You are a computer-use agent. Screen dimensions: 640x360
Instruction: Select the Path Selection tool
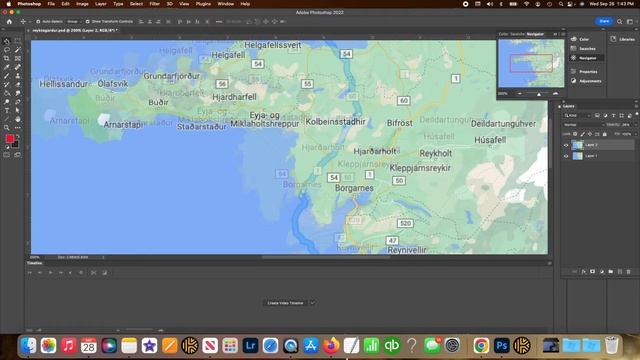18,111
